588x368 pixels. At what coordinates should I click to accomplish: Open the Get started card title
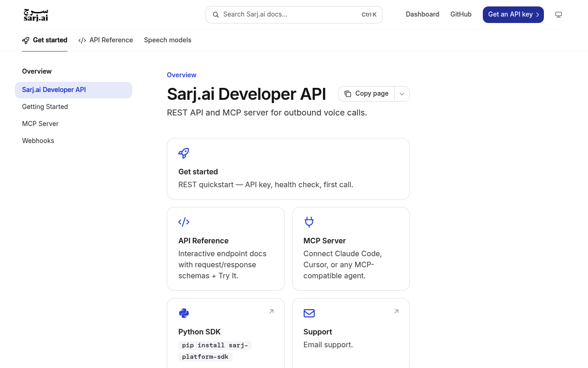198,172
